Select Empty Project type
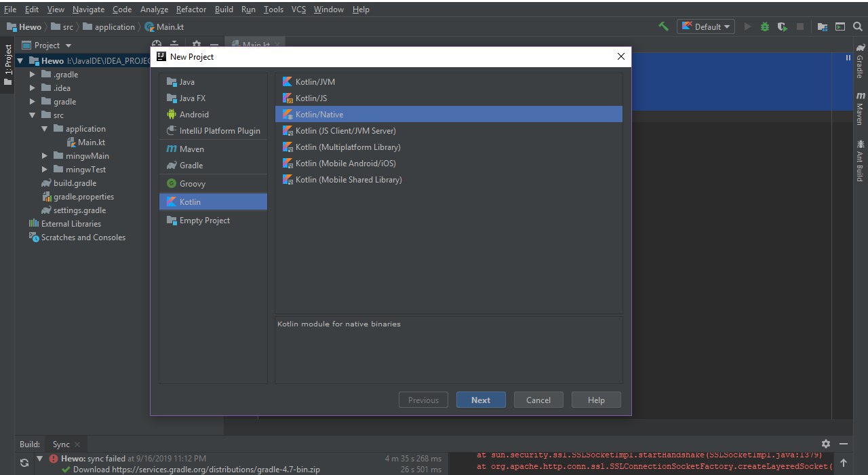 [213, 220]
